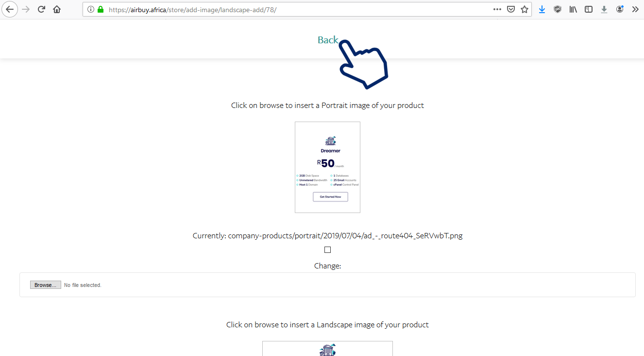Image resolution: width=644 pixels, height=356 pixels.
Task: Open the account avatar icon
Action: coord(620,9)
